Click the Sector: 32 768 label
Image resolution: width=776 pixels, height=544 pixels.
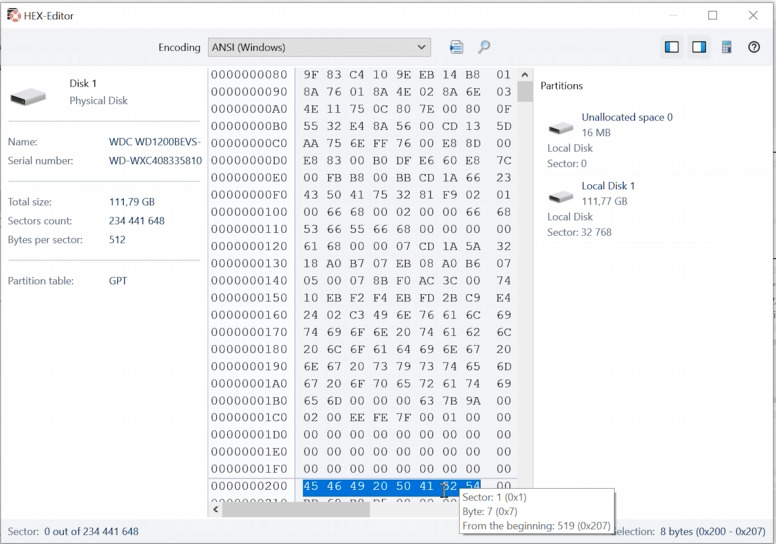tap(579, 232)
